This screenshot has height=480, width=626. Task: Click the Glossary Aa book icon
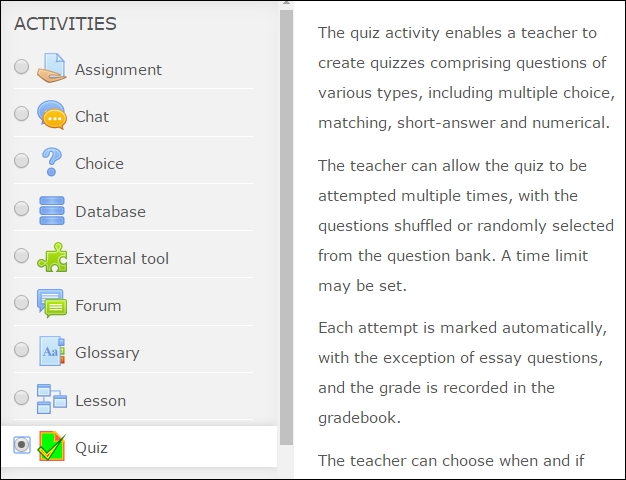point(52,351)
